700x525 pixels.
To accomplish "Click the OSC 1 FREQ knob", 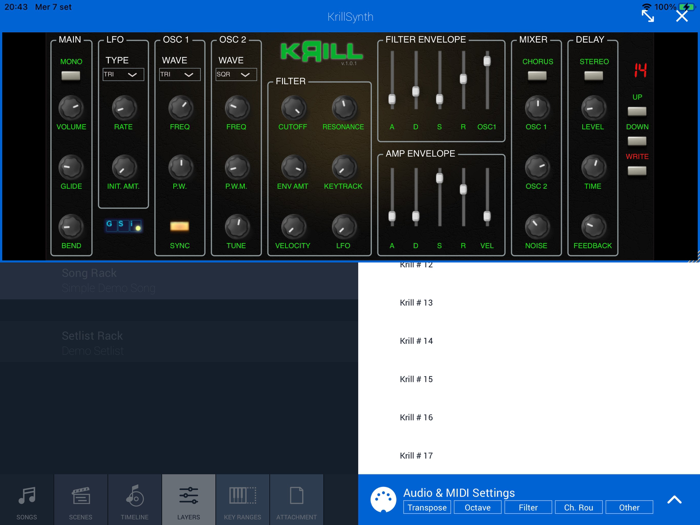I will 180,108.
